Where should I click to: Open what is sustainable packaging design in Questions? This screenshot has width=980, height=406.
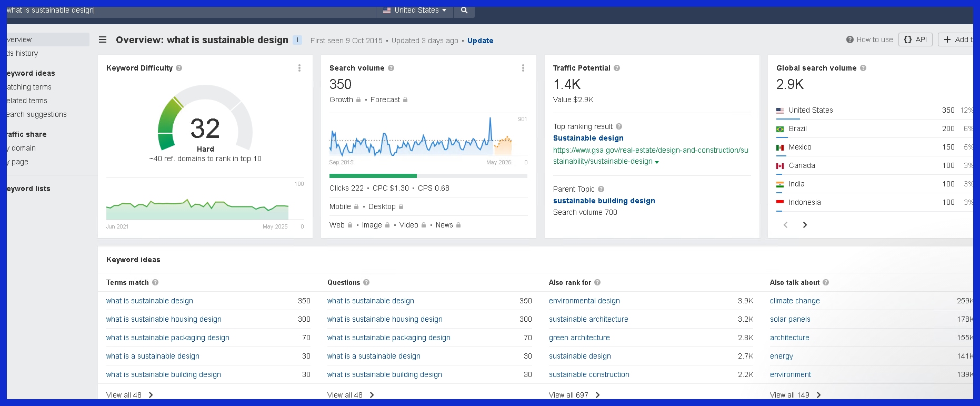(x=389, y=338)
